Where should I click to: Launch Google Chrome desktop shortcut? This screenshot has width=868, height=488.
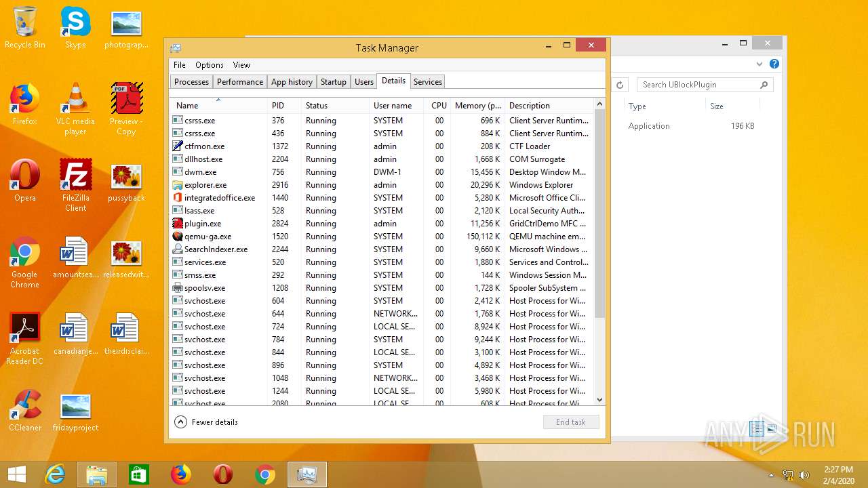click(x=25, y=262)
